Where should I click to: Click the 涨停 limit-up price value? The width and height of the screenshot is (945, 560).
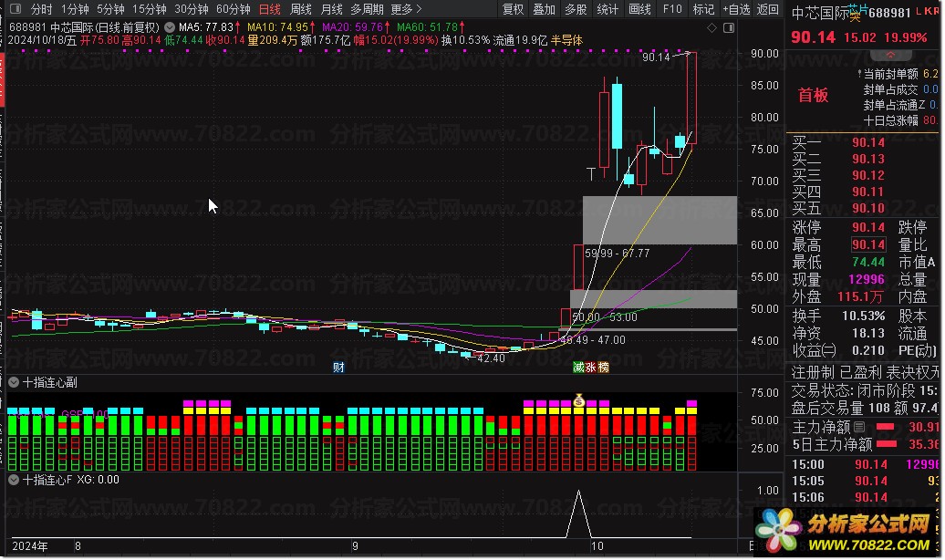tap(867, 227)
